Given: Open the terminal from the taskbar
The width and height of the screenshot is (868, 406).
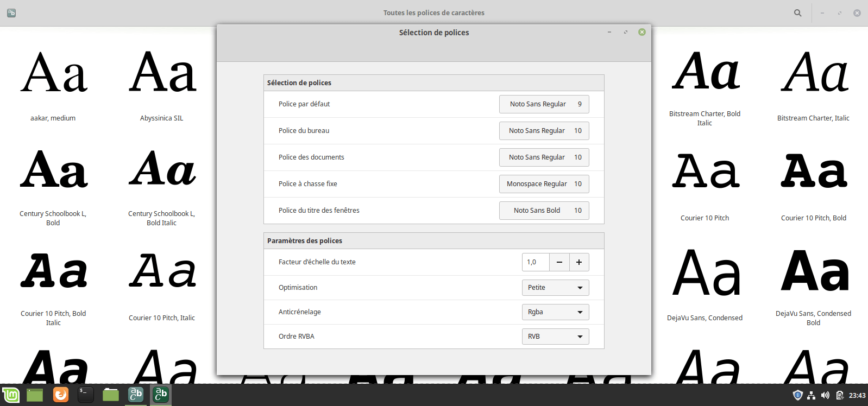Looking at the screenshot, I should 86,395.
